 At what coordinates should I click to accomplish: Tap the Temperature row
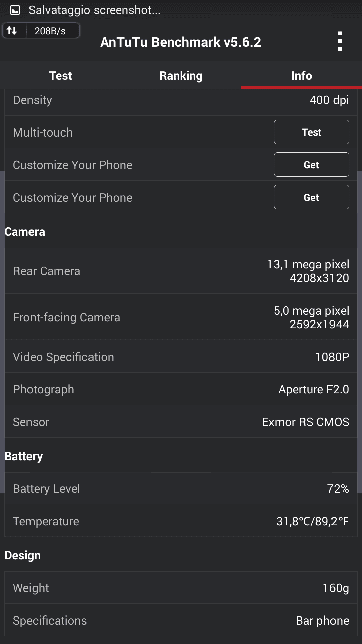pyautogui.click(x=181, y=521)
